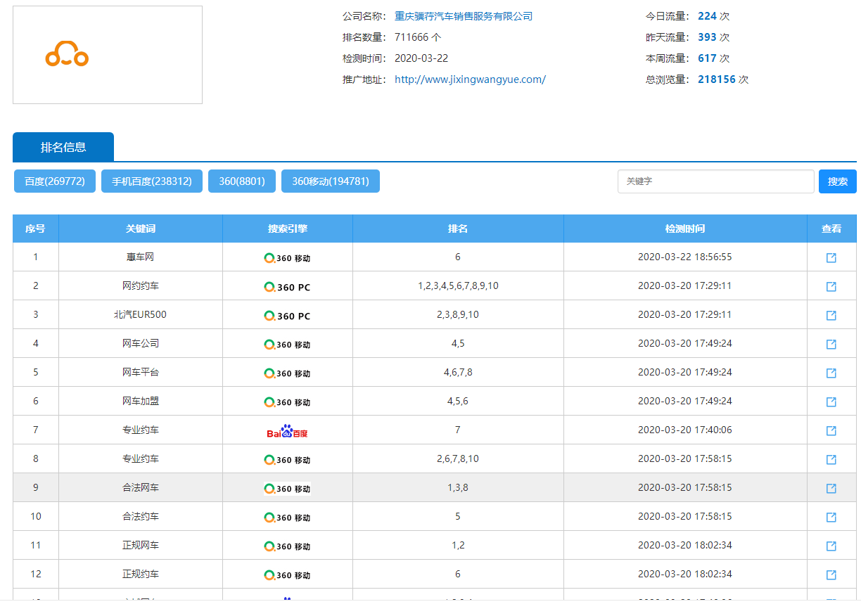Click the 360移动 badge for 网车加盟

pyautogui.click(x=287, y=401)
